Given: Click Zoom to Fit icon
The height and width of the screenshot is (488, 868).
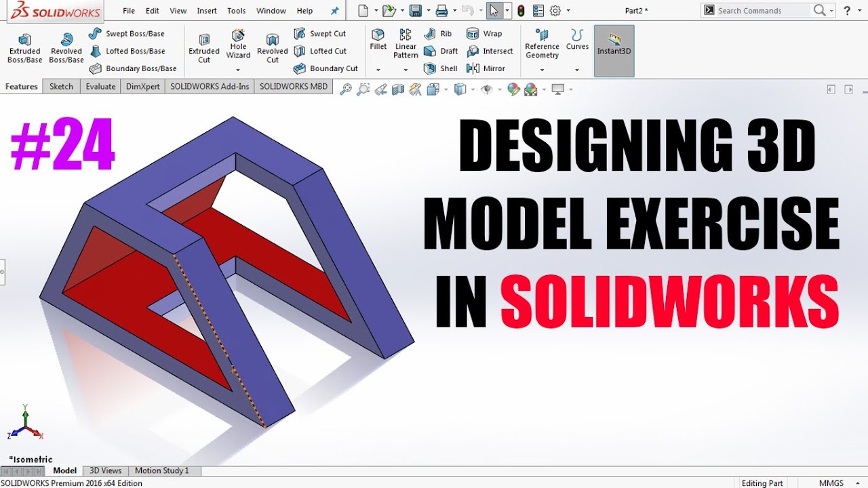Looking at the screenshot, I should pyautogui.click(x=346, y=89).
